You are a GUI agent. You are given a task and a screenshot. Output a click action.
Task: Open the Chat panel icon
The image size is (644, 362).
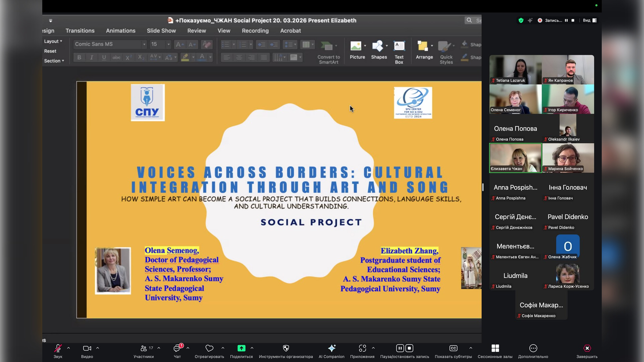click(x=177, y=349)
